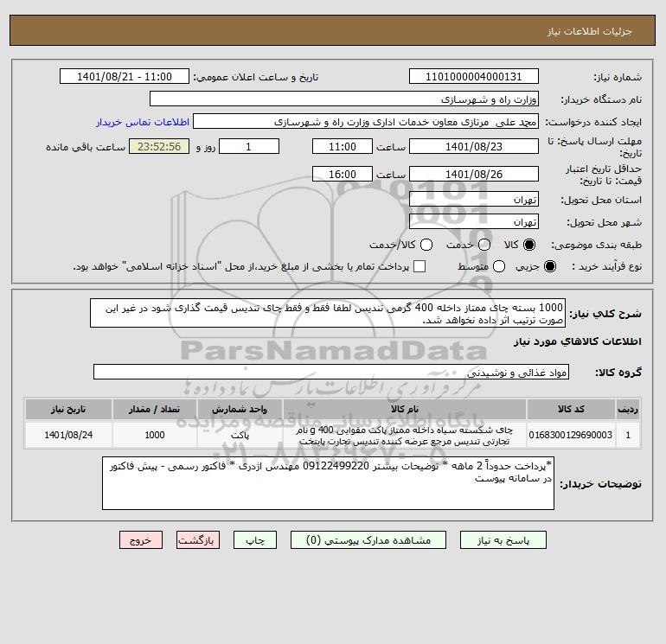This screenshot has width=666, height=644.
Task: Click the خروج exit button
Action: tap(141, 540)
